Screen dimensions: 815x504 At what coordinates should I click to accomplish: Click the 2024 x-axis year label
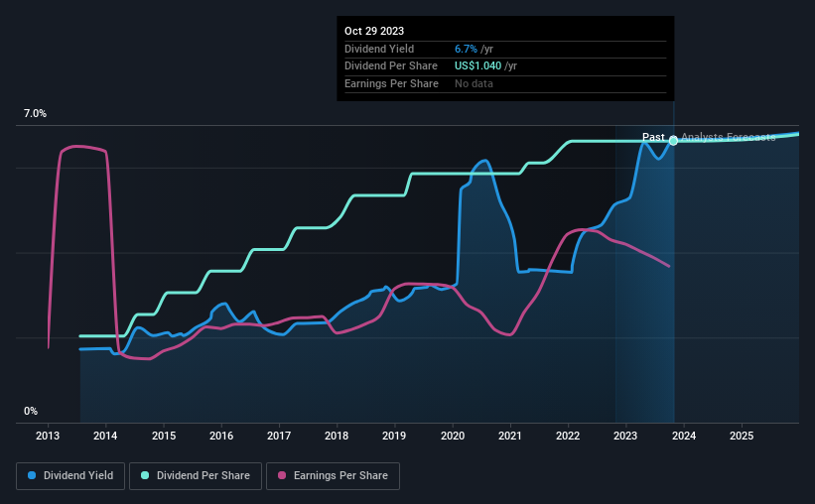[x=684, y=436]
